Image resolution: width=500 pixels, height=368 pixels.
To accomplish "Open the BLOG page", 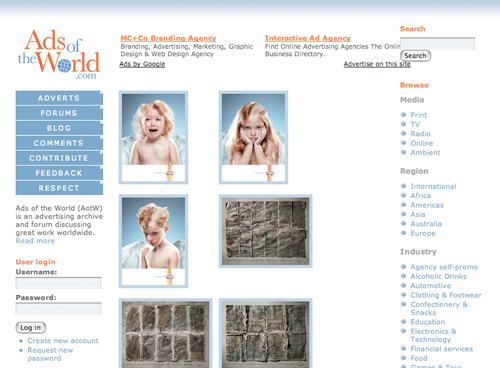I will pyautogui.click(x=59, y=128).
